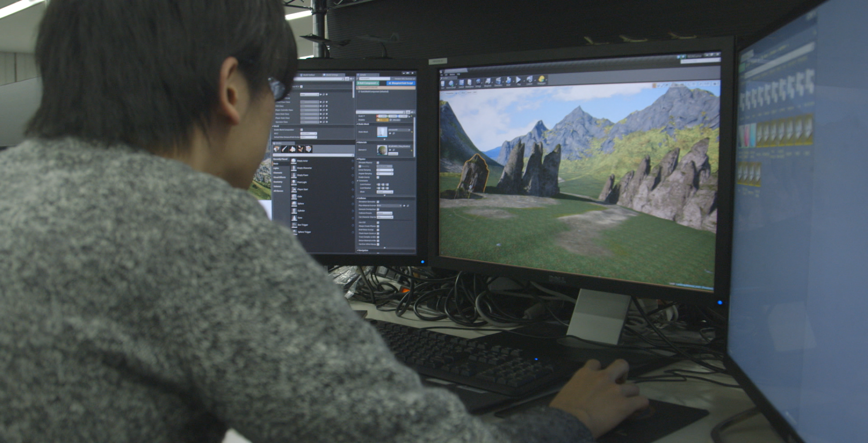The width and height of the screenshot is (868, 443).
Task: Open the Help menu
Action: [458, 74]
